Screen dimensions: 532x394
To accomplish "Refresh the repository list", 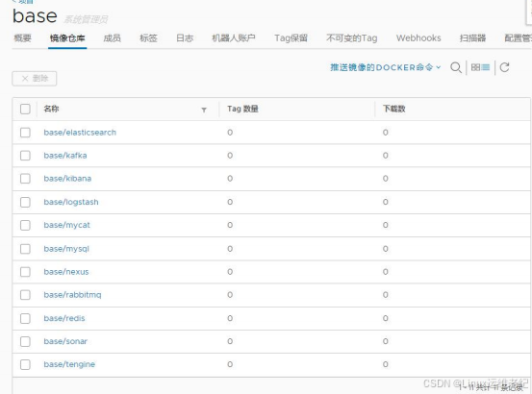I will click(504, 67).
